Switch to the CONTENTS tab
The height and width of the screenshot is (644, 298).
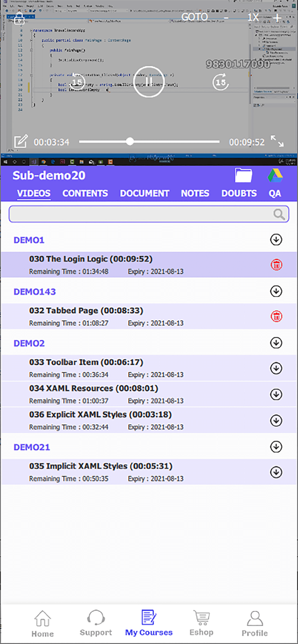point(85,193)
